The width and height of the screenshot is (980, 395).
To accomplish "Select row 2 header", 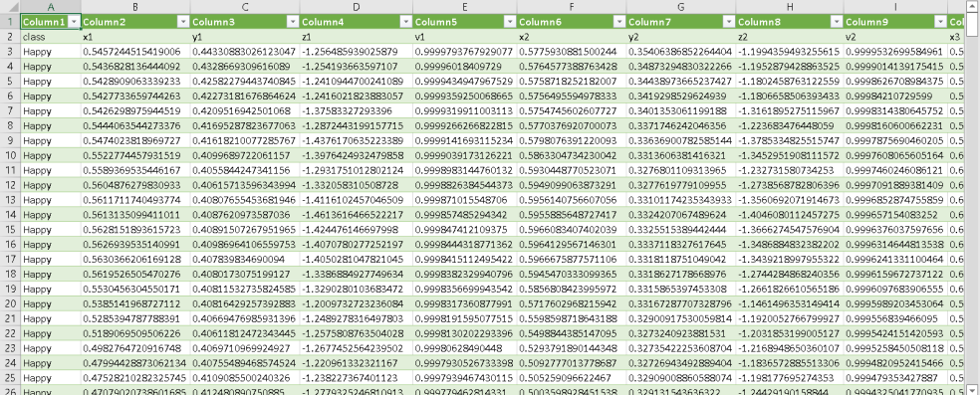I will [10, 37].
